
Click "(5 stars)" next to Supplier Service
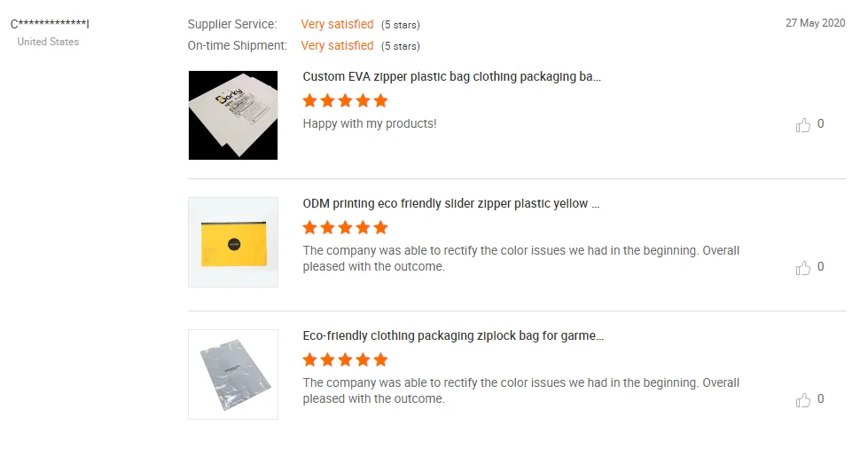click(x=400, y=25)
